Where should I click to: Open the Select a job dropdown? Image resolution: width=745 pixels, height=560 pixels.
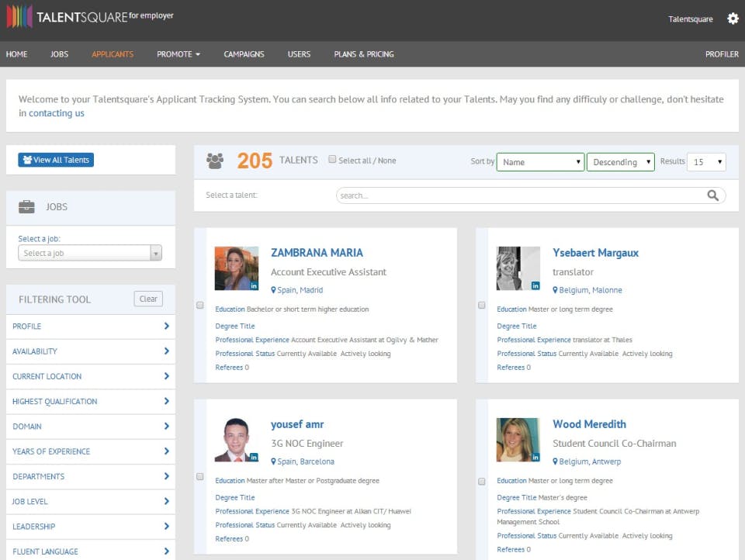90,253
